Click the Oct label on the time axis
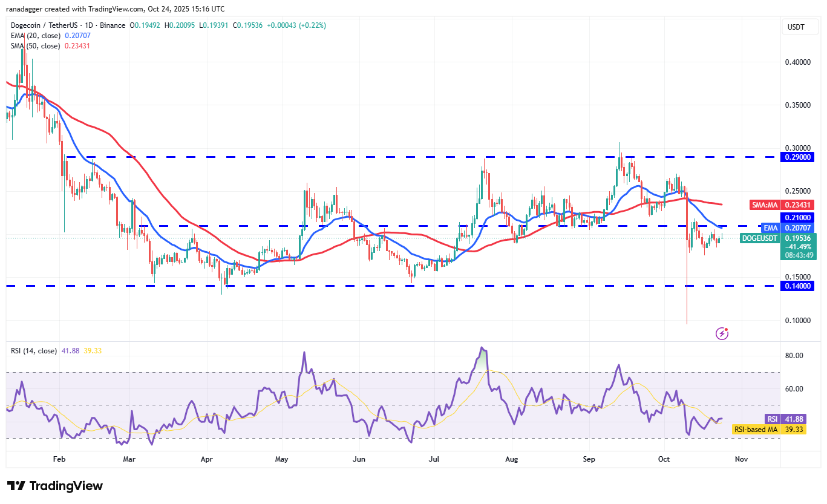Viewport: 827px width, 504px height. (664, 459)
